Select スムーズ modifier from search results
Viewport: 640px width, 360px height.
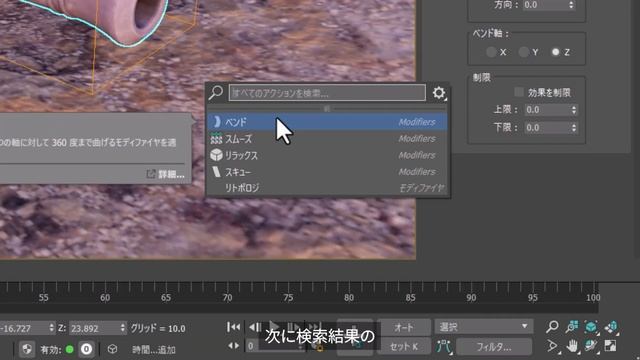[327, 139]
